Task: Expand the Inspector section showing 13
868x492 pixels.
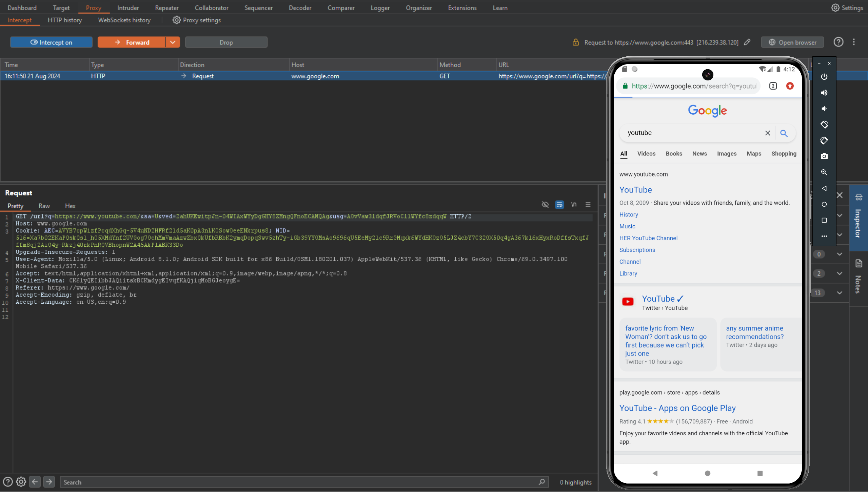Action: [x=839, y=293]
